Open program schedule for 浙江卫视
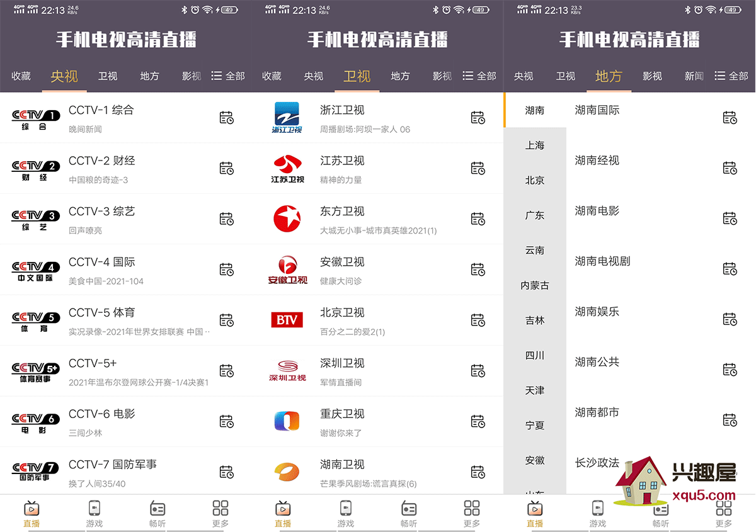 point(478,118)
